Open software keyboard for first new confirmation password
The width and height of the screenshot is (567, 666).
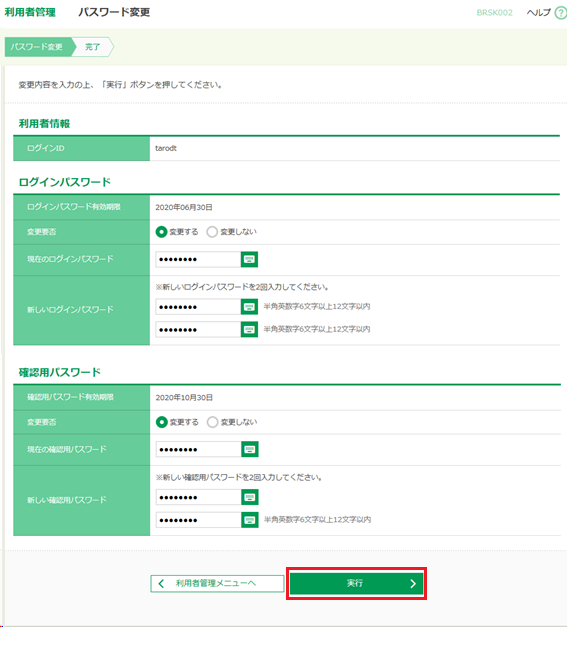(x=250, y=497)
